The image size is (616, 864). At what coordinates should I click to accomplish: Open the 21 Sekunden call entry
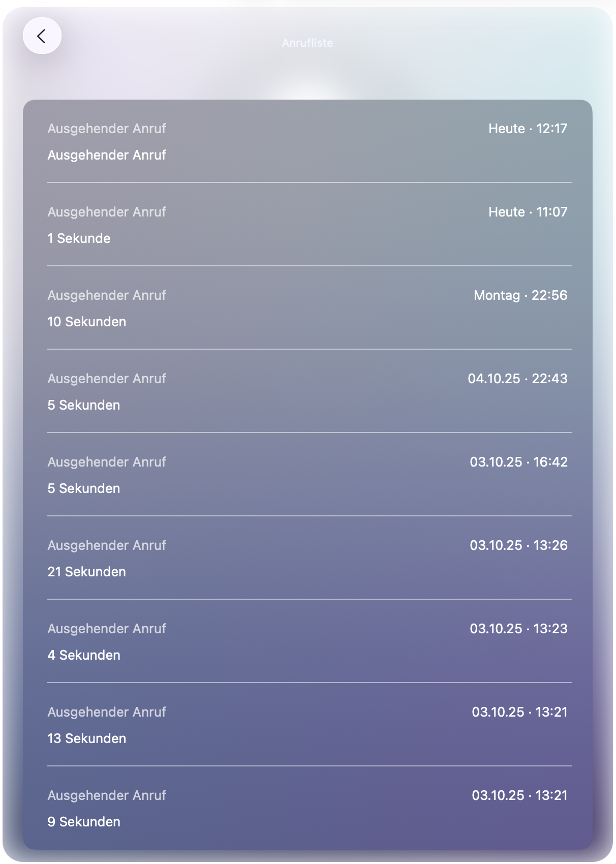[x=87, y=572]
